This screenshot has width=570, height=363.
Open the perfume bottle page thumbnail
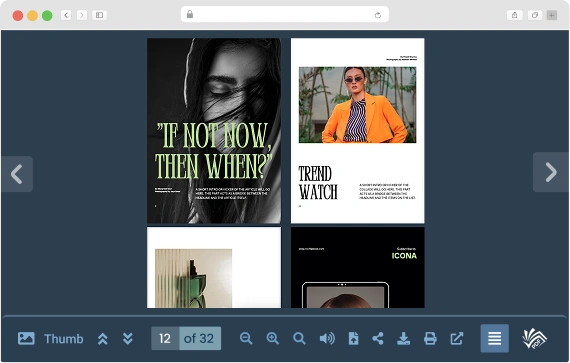(x=214, y=267)
